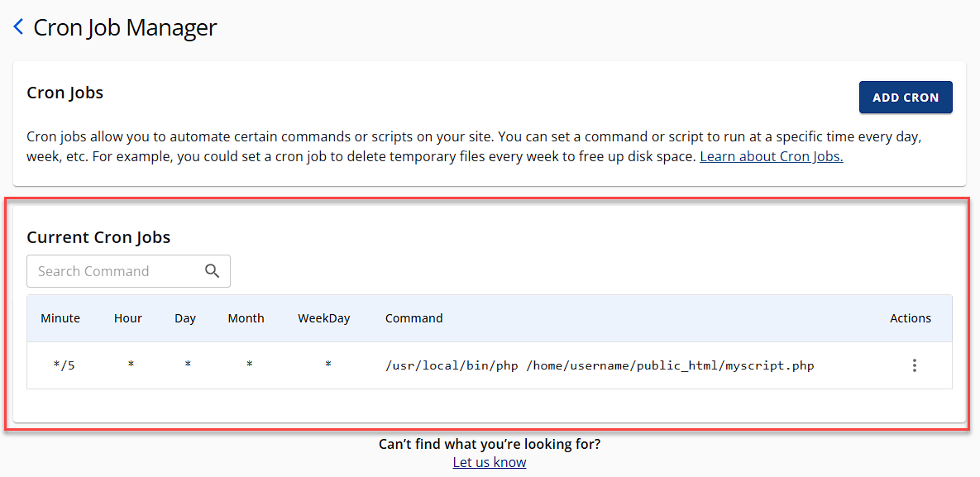Image resolution: width=980 pixels, height=477 pixels.
Task: Select the WeekDay column header
Action: [x=324, y=318]
